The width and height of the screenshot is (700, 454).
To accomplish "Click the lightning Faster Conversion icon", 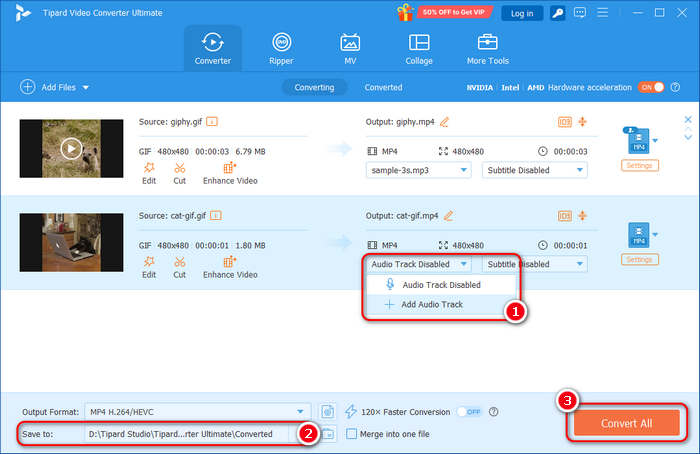I will pyautogui.click(x=351, y=412).
